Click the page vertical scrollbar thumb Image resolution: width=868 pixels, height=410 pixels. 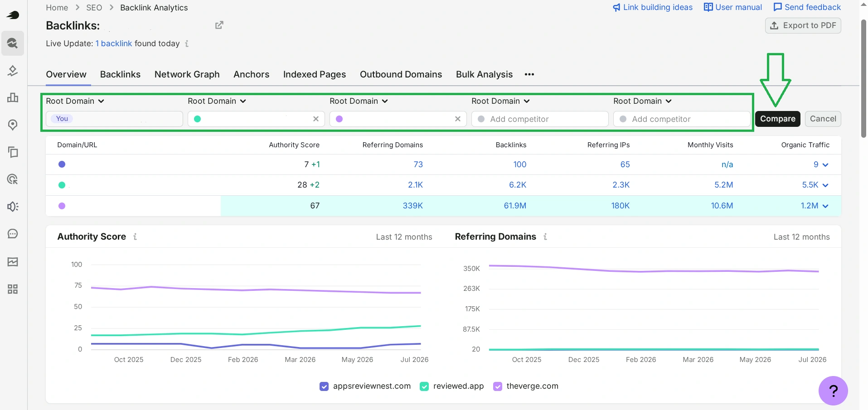coord(863,78)
